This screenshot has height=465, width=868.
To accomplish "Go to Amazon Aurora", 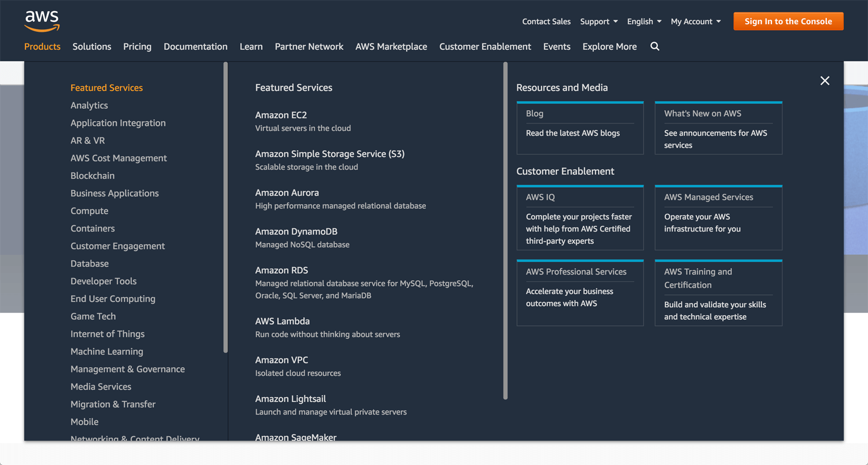I will [x=287, y=193].
